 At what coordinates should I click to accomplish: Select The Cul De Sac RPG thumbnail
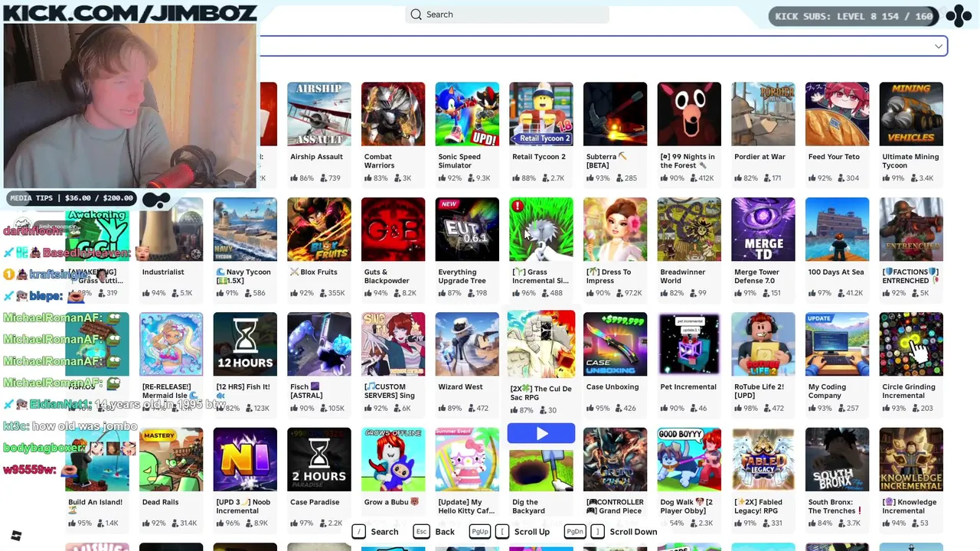point(541,344)
